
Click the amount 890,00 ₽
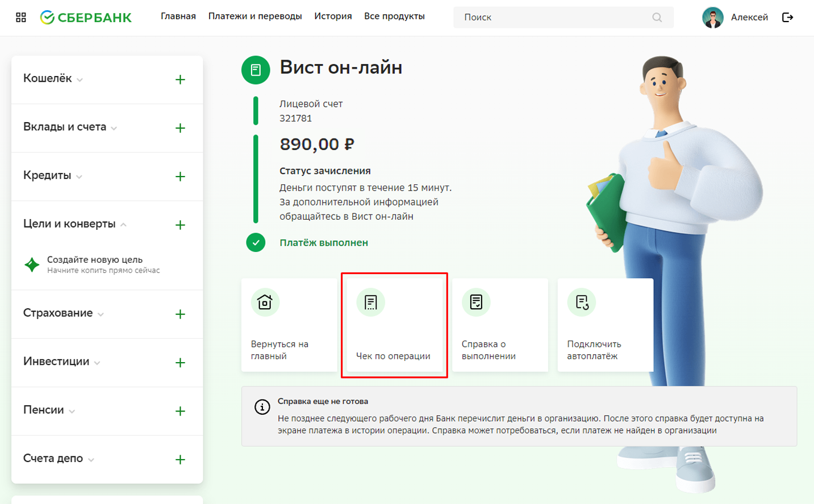click(x=317, y=144)
